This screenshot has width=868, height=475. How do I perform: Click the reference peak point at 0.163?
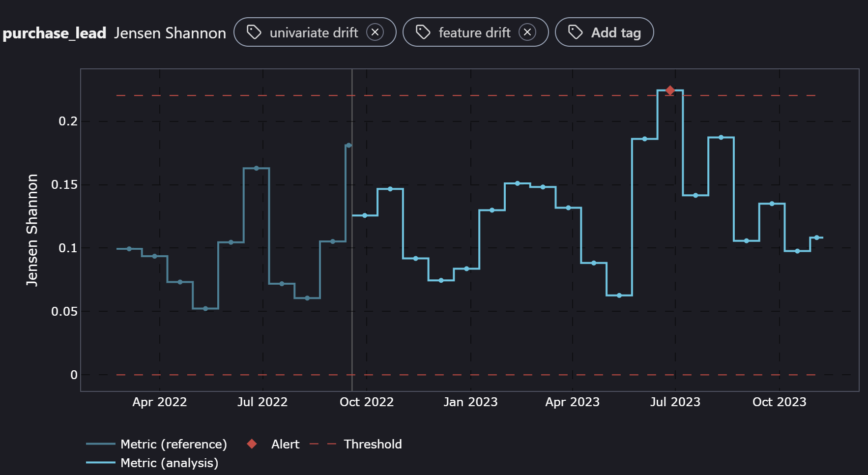tap(257, 168)
